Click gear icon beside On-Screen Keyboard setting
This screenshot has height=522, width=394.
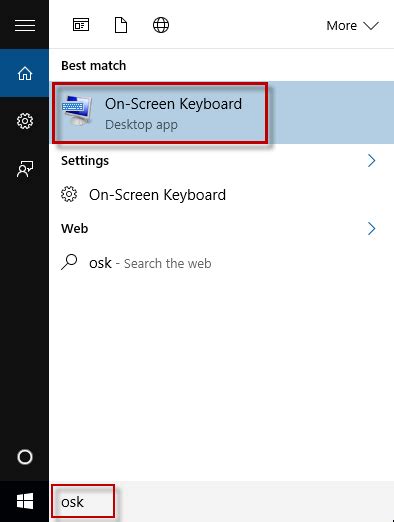69,194
